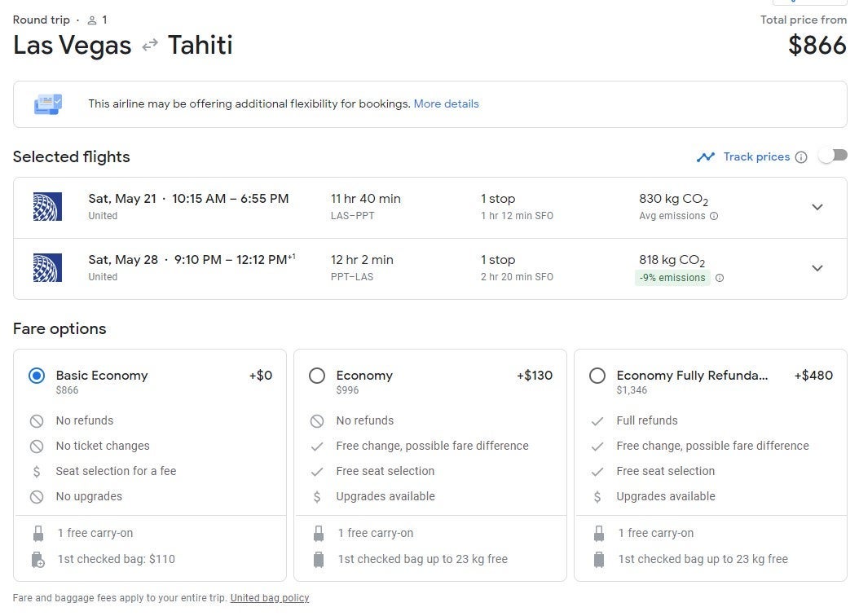The height and width of the screenshot is (616, 859).
Task: Click the passenger count person icon
Action: click(x=92, y=20)
